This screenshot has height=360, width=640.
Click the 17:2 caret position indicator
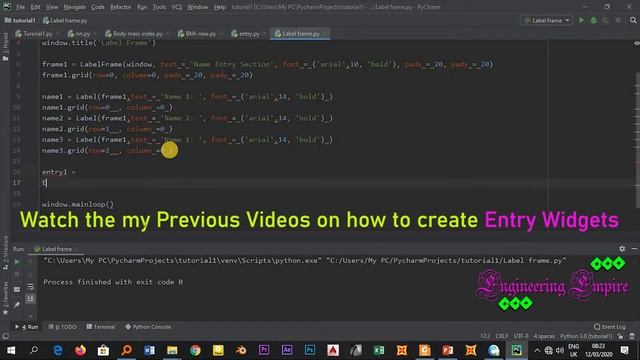click(x=485, y=336)
